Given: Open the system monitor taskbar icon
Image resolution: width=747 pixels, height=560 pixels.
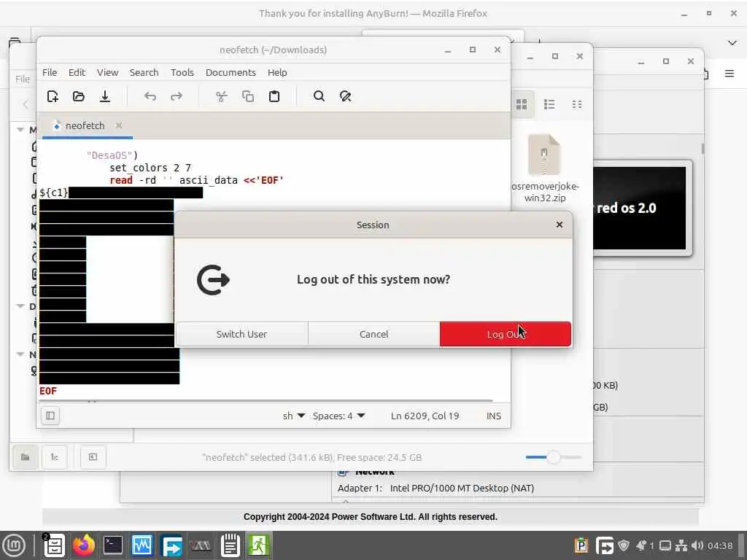Looking at the screenshot, I should point(142,545).
